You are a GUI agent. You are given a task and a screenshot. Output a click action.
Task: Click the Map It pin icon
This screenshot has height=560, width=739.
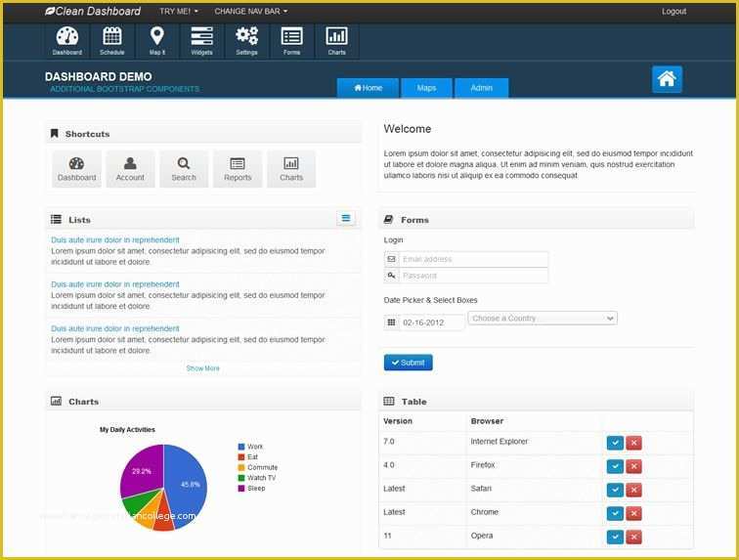[x=157, y=41]
